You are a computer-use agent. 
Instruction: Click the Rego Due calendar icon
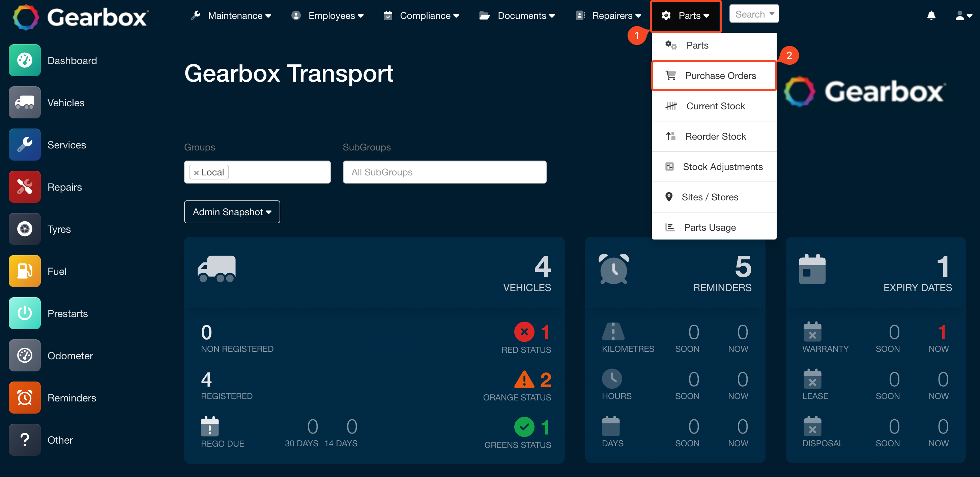click(x=210, y=426)
